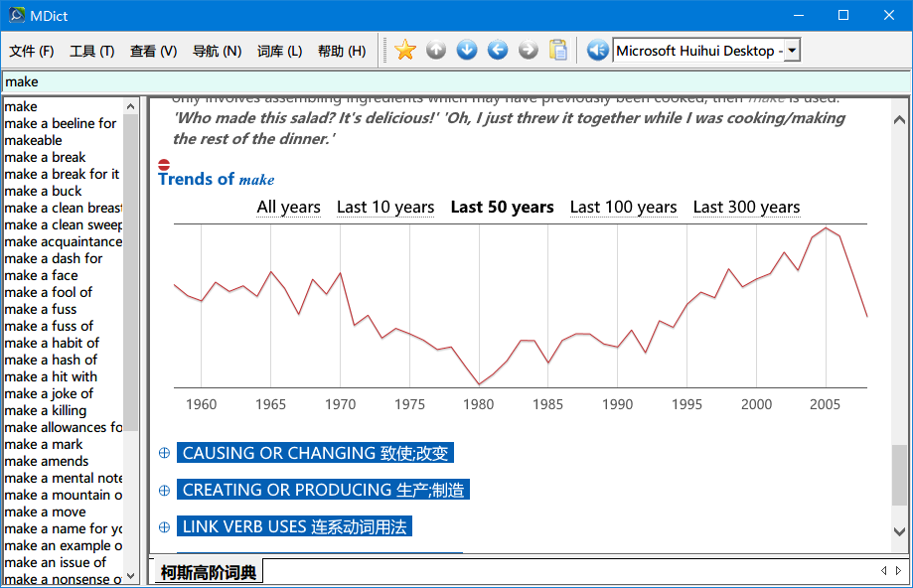Show trends for All years

289,208
